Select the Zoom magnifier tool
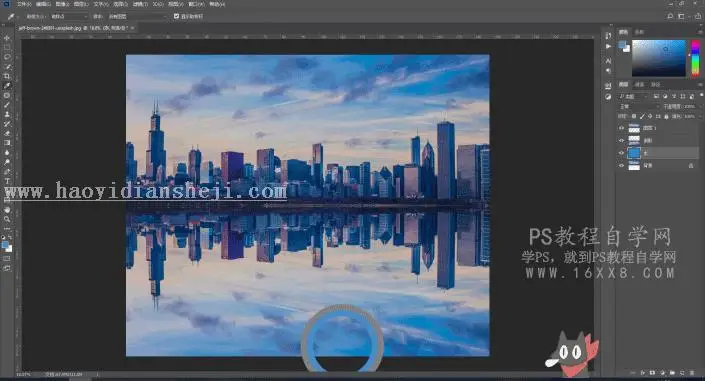 pos(7,220)
